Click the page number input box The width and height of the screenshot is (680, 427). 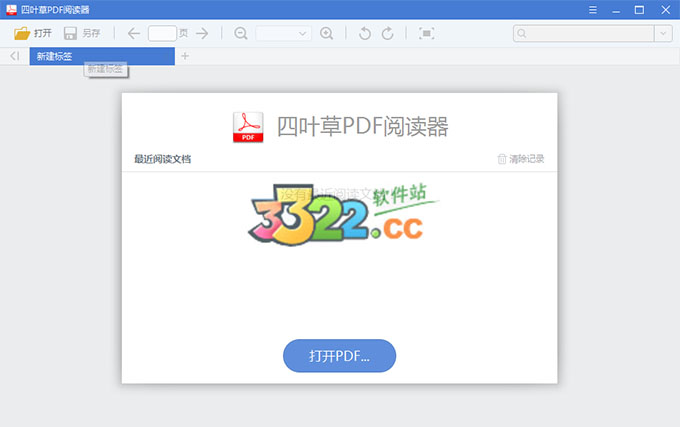pyautogui.click(x=162, y=33)
